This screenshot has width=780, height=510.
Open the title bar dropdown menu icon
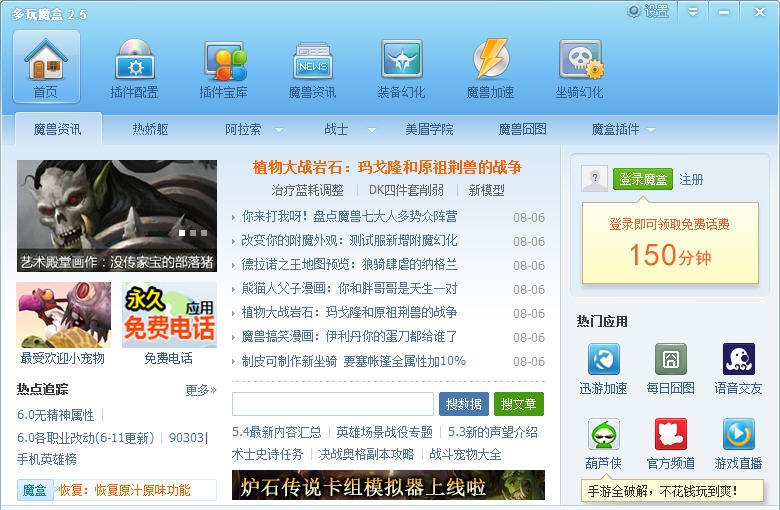[692, 12]
